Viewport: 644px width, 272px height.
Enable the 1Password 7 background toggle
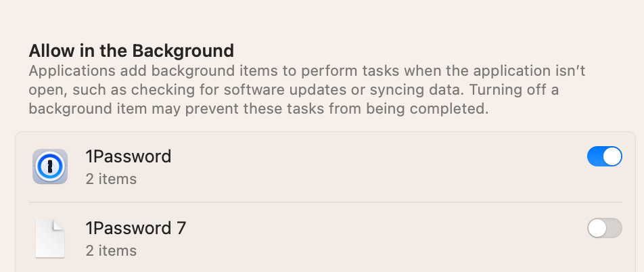coord(605,228)
